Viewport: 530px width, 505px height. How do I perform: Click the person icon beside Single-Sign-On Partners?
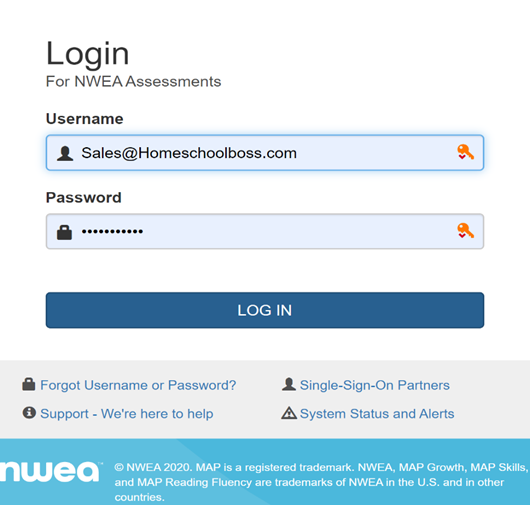point(289,384)
